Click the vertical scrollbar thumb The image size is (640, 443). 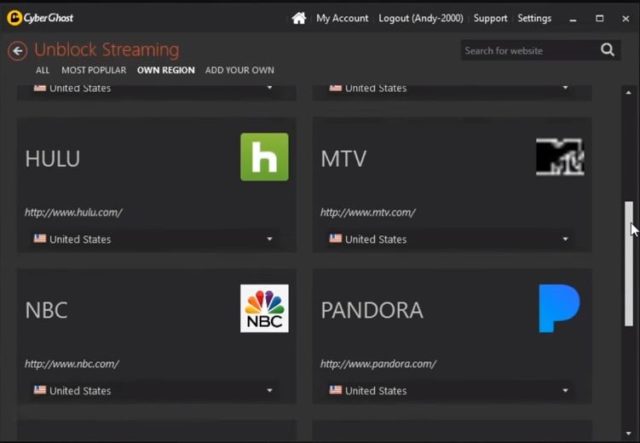pos(629,264)
